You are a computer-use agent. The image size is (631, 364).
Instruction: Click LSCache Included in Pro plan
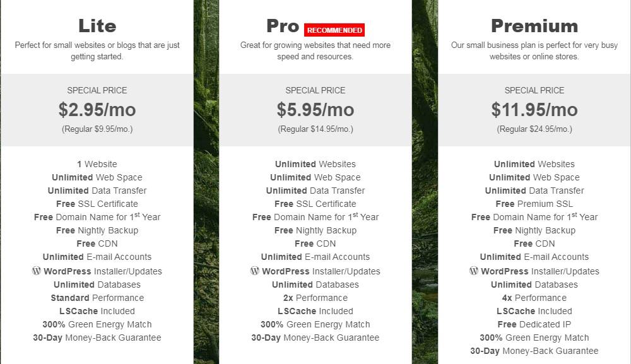[x=315, y=311]
